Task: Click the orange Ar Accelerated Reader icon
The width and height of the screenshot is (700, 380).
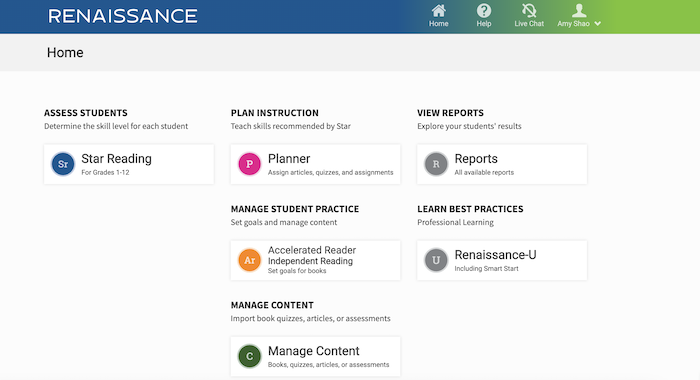Action: [x=250, y=260]
